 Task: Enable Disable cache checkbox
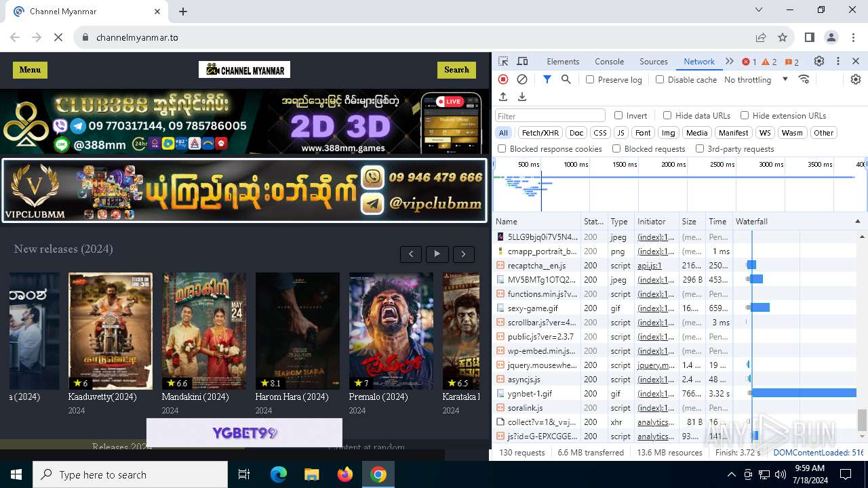click(660, 79)
